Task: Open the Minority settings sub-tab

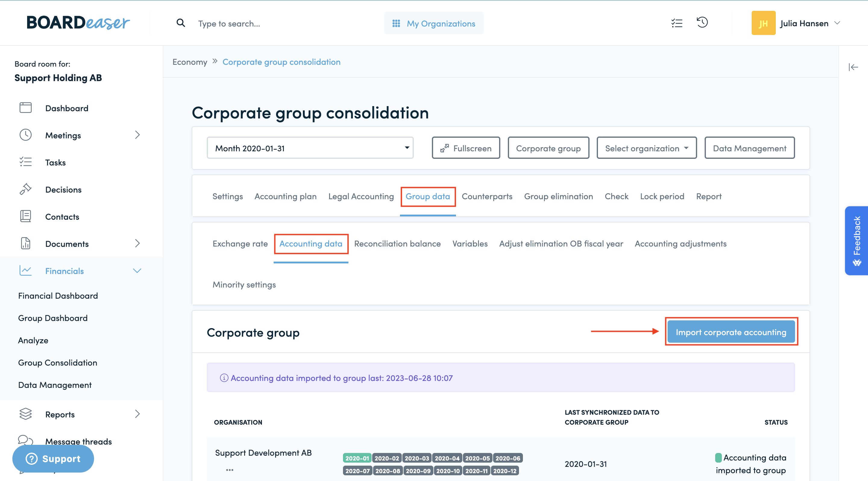Action: tap(244, 285)
